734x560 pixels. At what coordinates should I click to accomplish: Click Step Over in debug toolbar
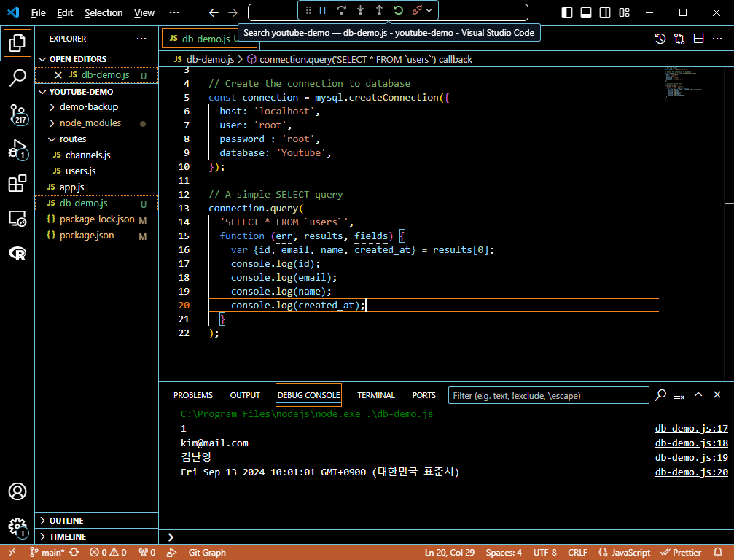click(341, 10)
